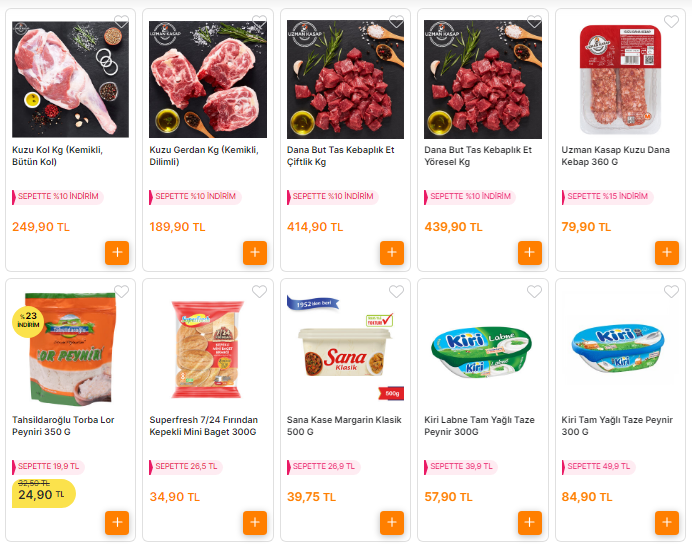Open Superfresh Kepekli Mini Baget title link
Screen dimensions: 692x548
(203, 426)
